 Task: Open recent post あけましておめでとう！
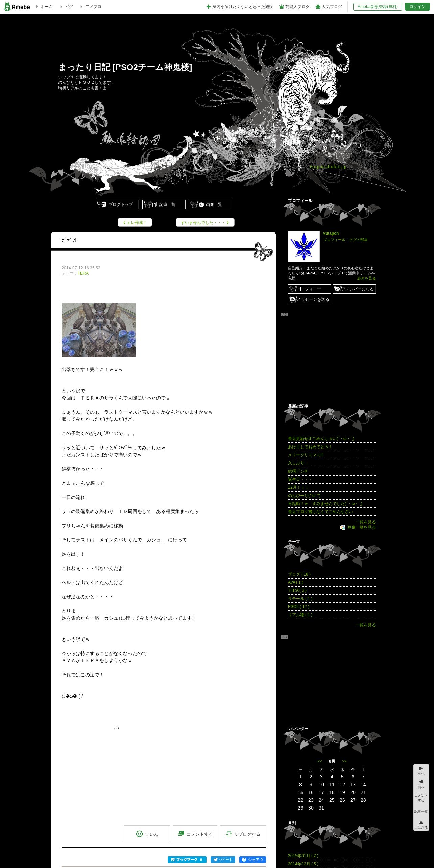click(x=310, y=447)
